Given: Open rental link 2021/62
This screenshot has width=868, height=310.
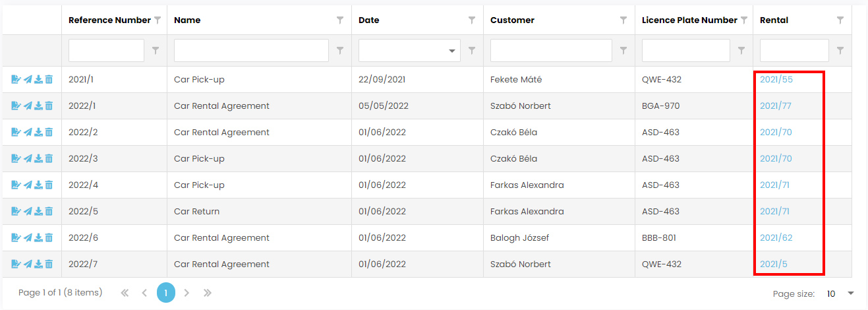Looking at the screenshot, I should (776, 237).
